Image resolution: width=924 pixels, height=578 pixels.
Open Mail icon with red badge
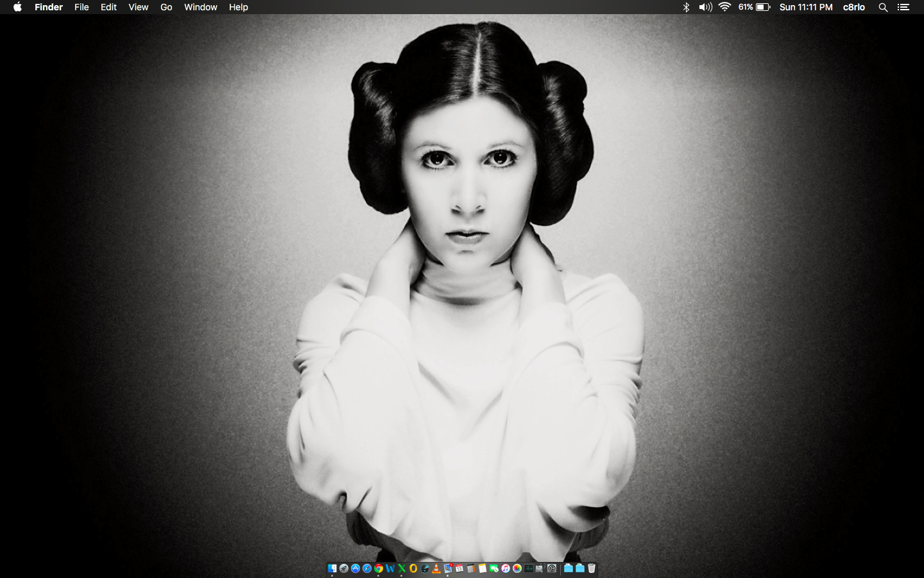tap(448, 568)
